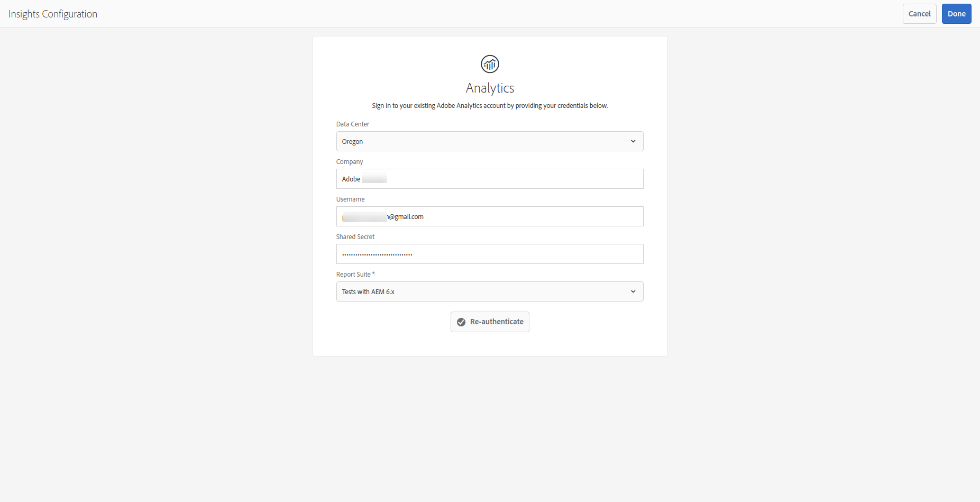Open the Oregon data center dropdown
This screenshot has height=502, width=980.
coord(489,141)
